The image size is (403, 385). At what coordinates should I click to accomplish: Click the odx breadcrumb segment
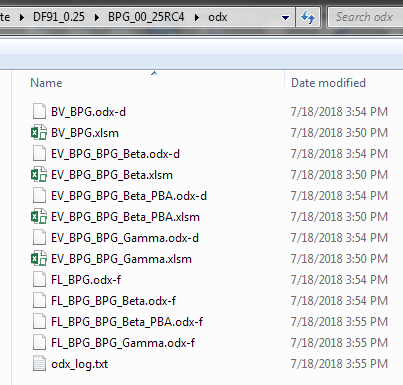tap(218, 17)
